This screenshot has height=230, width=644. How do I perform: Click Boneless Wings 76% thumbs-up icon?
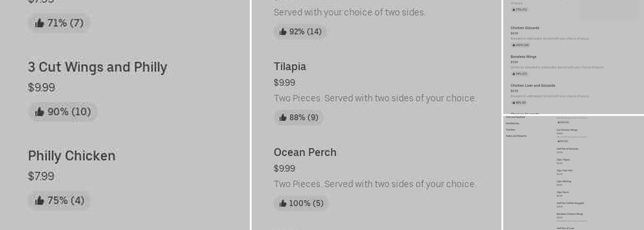coord(514,74)
